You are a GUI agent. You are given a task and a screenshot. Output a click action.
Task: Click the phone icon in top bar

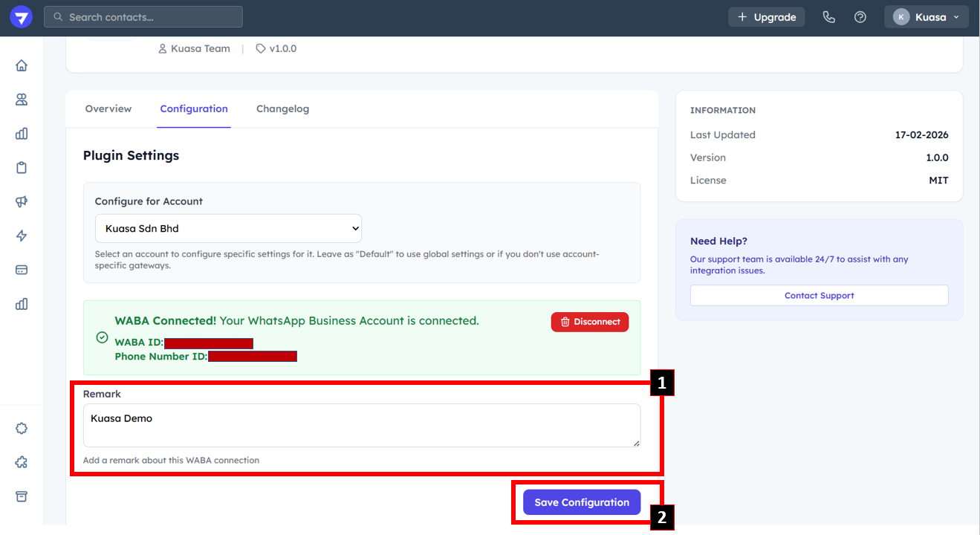tap(829, 17)
